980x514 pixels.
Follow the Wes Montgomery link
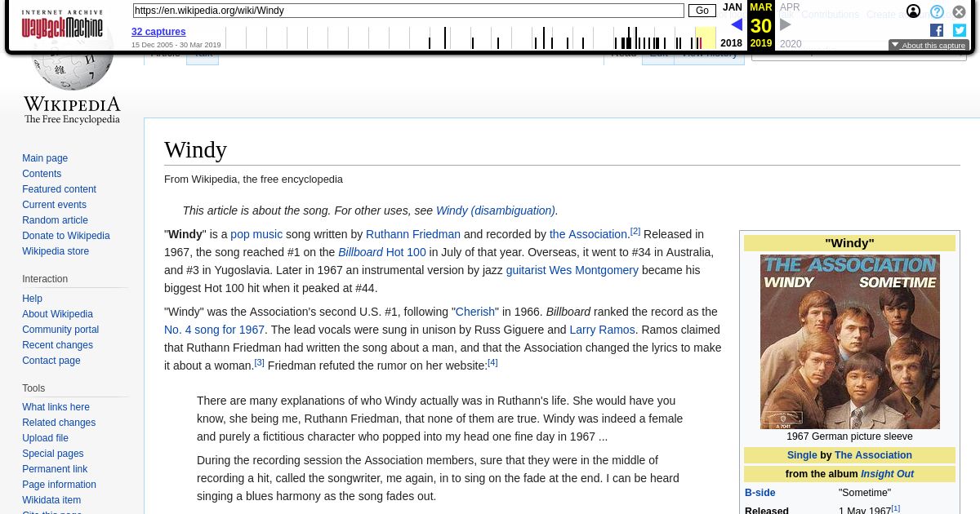594,270
